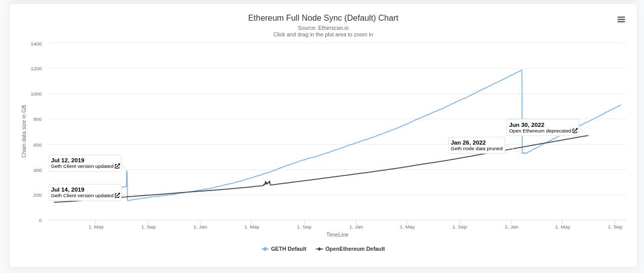Viewport: 644px width, 273px height.
Task: Click the blue GETH Default legend marker
Action: [x=265, y=249]
